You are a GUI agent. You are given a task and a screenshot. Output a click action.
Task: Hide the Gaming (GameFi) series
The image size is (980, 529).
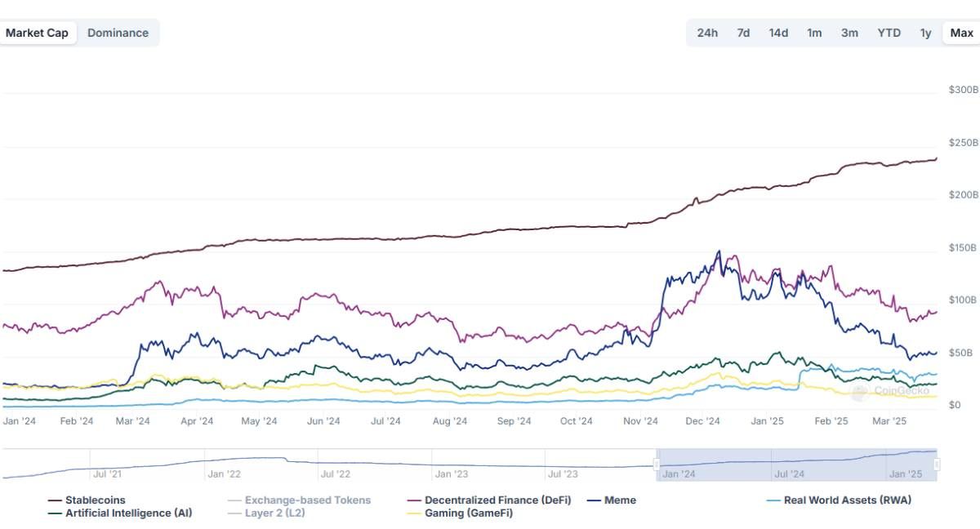pos(468,513)
